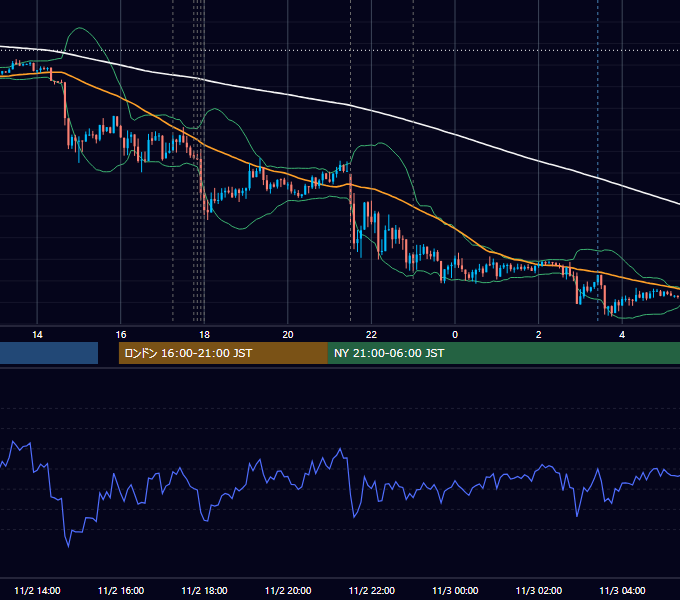Image resolution: width=680 pixels, height=600 pixels.
Task: Click the 11/2 22:00 date label
Action: click(x=372, y=590)
